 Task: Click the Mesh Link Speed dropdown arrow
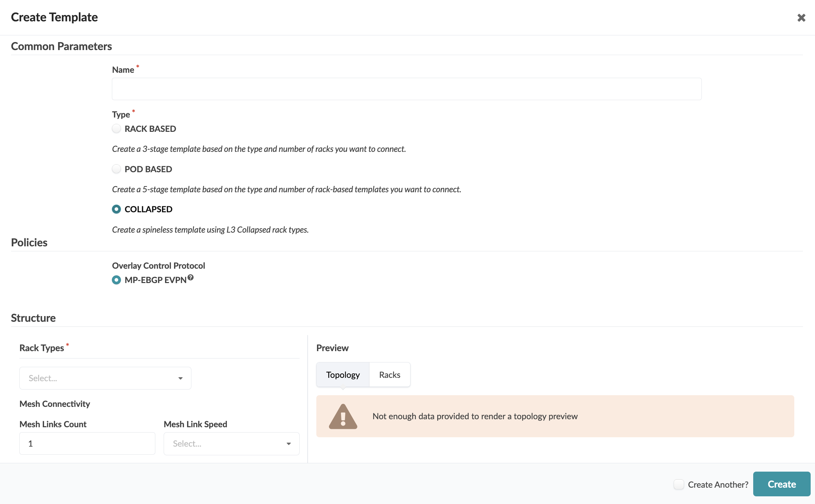tap(289, 444)
